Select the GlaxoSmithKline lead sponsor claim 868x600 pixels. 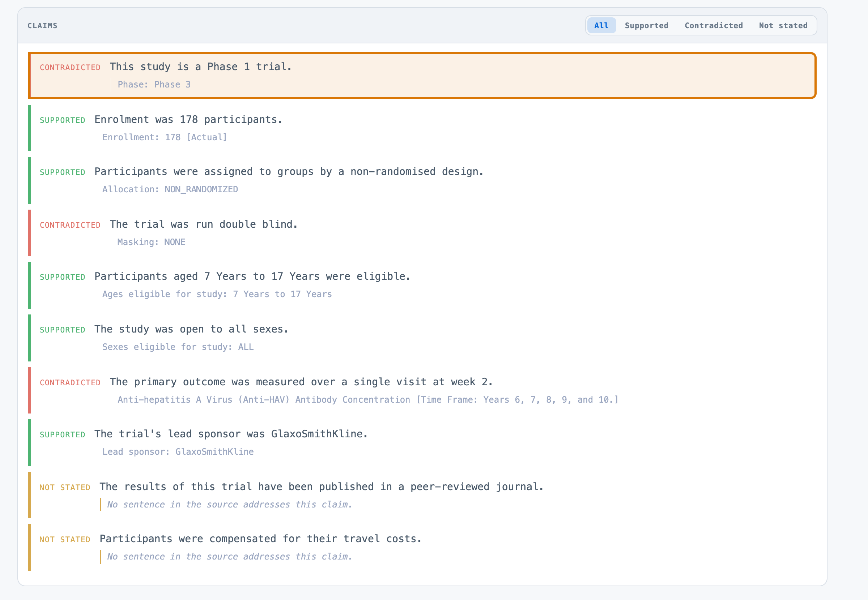pyautogui.click(x=422, y=442)
